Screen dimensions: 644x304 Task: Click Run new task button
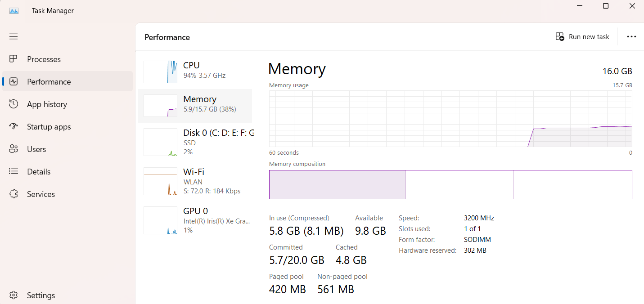pyautogui.click(x=582, y=37)
